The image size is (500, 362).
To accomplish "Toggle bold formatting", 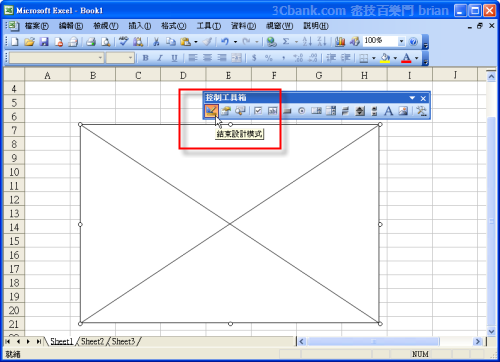I will pos(145,58).
